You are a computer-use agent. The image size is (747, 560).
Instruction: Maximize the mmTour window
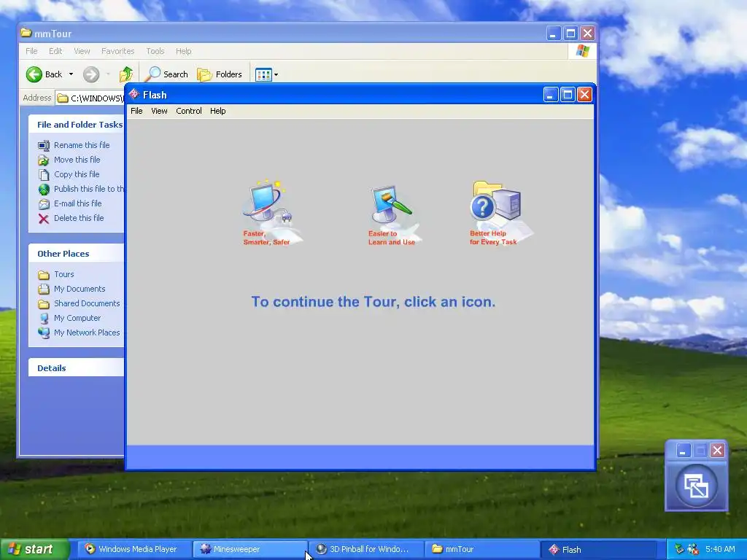click(570, 34)
